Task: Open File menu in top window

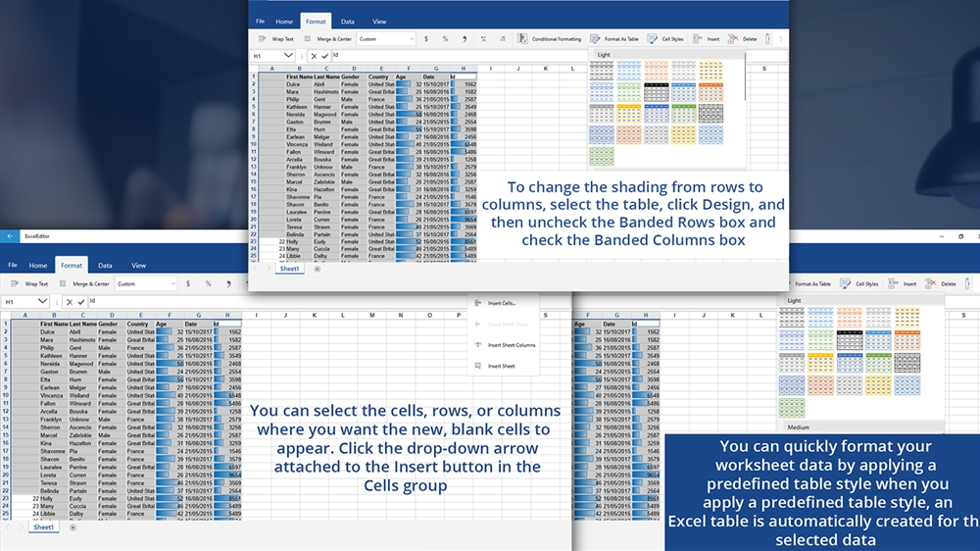Action: coord(260,22)
